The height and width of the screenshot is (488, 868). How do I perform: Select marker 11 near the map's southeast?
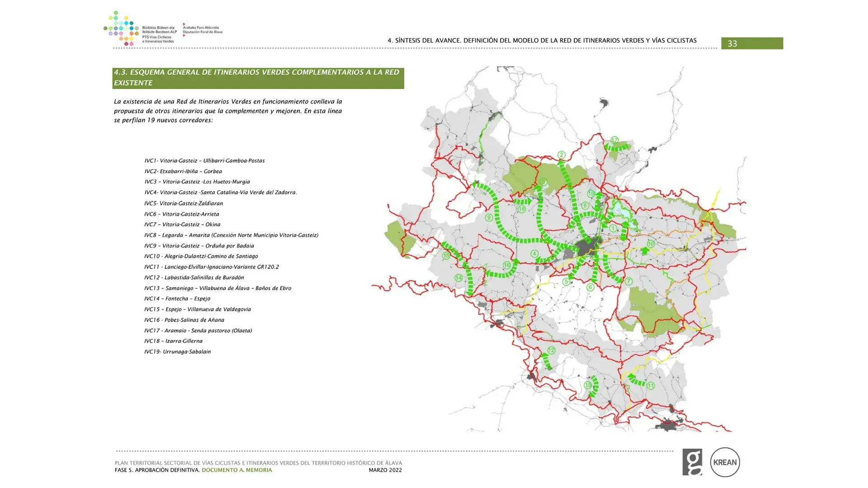tap(651, 385)
